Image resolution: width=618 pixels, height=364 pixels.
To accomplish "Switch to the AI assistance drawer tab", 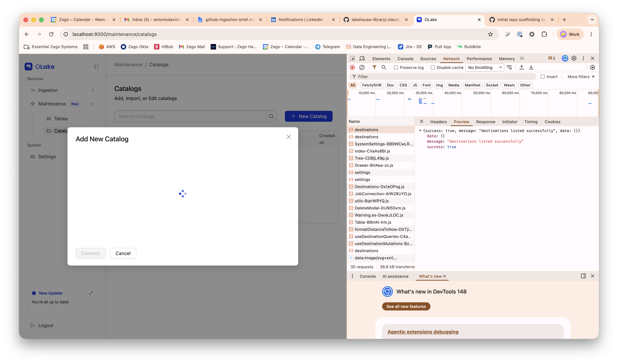I will click(395, 276).
